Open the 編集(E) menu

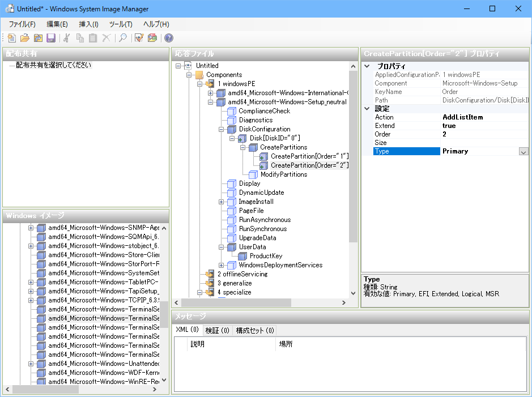click(57, 24)
